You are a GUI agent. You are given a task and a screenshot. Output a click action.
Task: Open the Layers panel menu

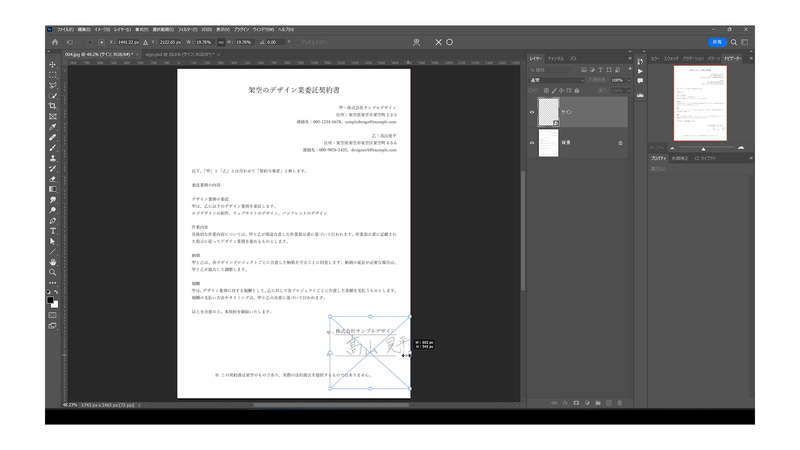coord(630,58)
